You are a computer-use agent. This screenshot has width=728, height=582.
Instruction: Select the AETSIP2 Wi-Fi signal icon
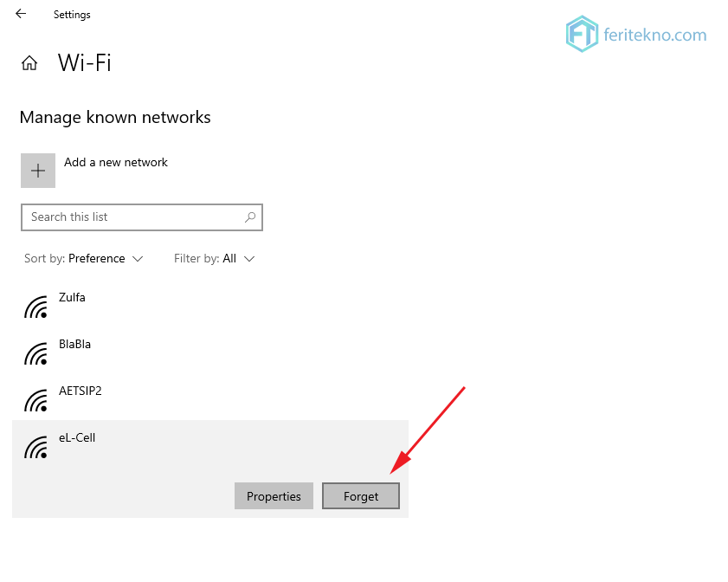click(x=36, y=400)
